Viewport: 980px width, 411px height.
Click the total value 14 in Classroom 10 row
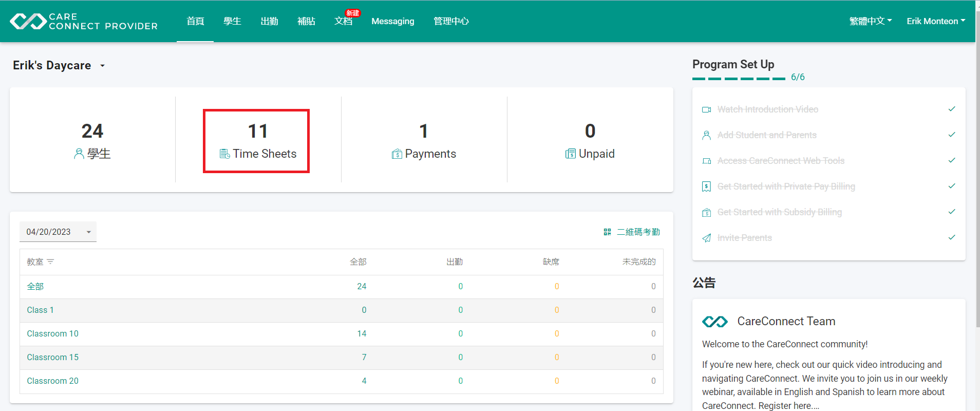[x=362, y=334]
